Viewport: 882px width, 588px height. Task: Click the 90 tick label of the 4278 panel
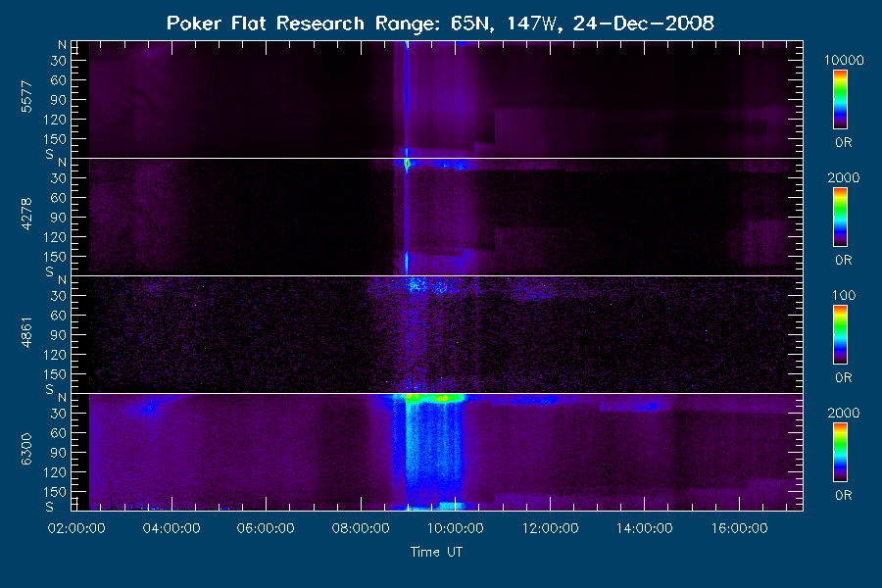coord(59,218)
